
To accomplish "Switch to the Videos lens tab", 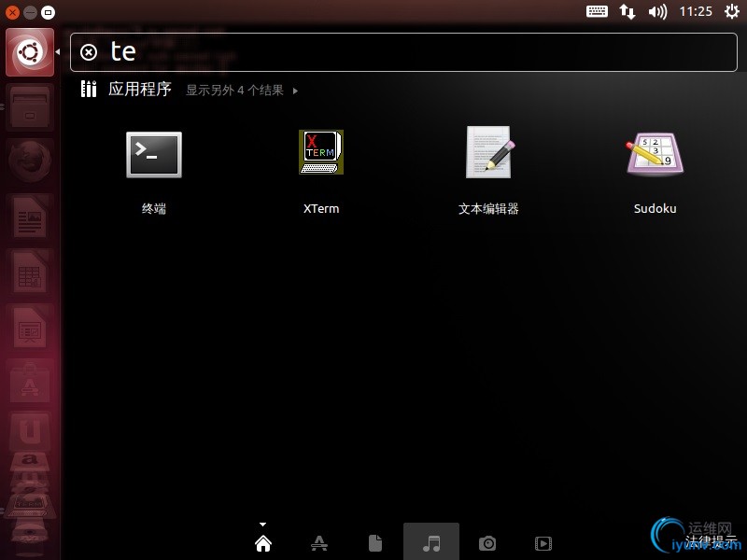I will click(543, 543).
